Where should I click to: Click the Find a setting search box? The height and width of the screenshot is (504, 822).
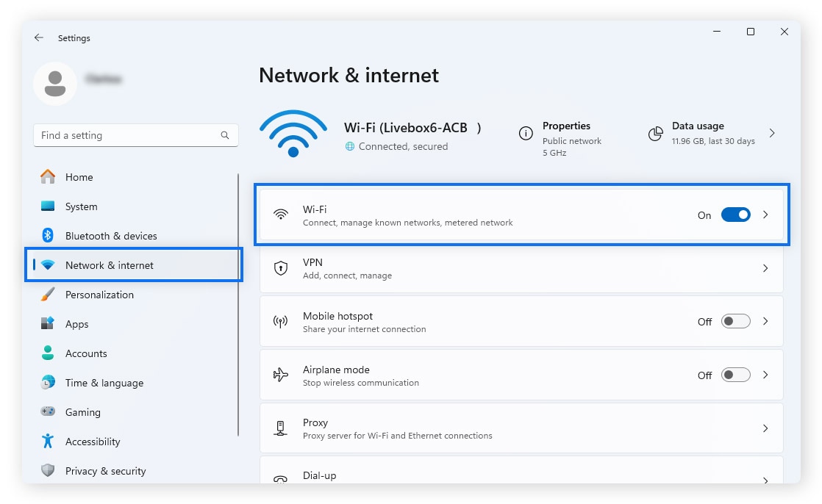pyautogui.click(x=136, y=135)
